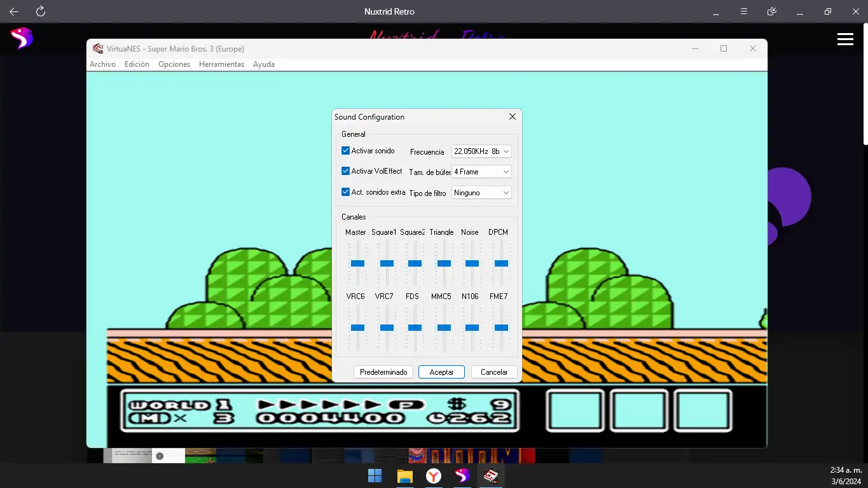The height and width of the screenshot is (488, 868).
Task: Click the MMC5 channel slider
Action: pos(444,328)
